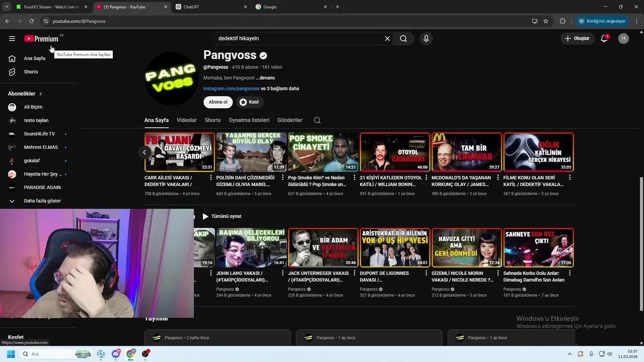Screen dimensions: 644x362
Task: Open more options for MCDONALD'S video
Action: [498, 177]
